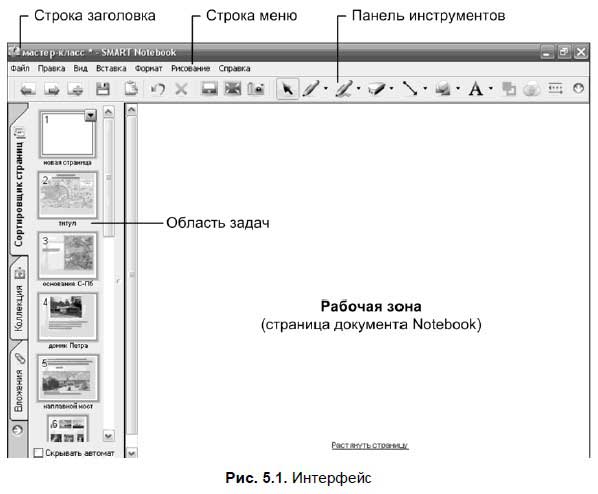
Task: Click the Растянуть страницу link
Action: (x=370, y=445)
